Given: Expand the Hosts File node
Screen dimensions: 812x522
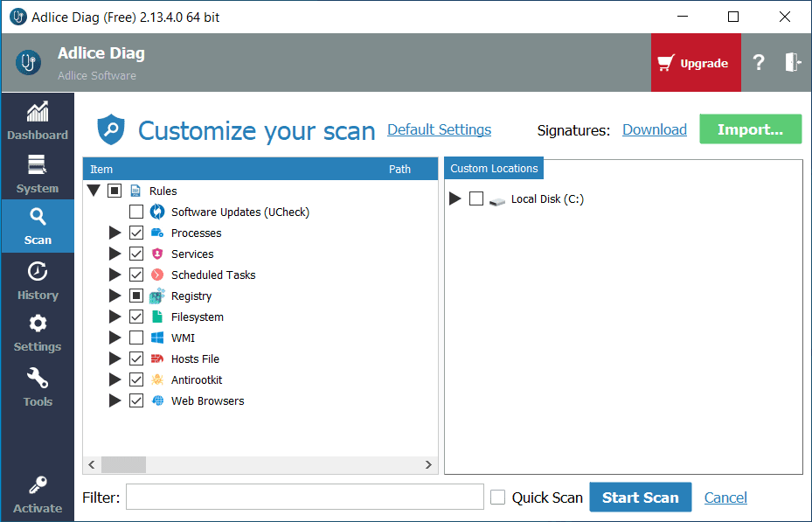Looking at the screenshot, I should tap(115, 358).
